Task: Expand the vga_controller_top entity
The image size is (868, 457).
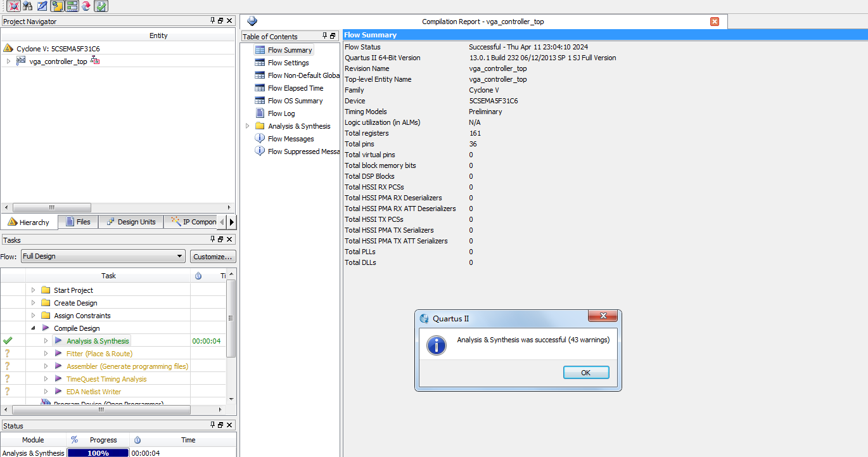Action: (x=8, y=61)
